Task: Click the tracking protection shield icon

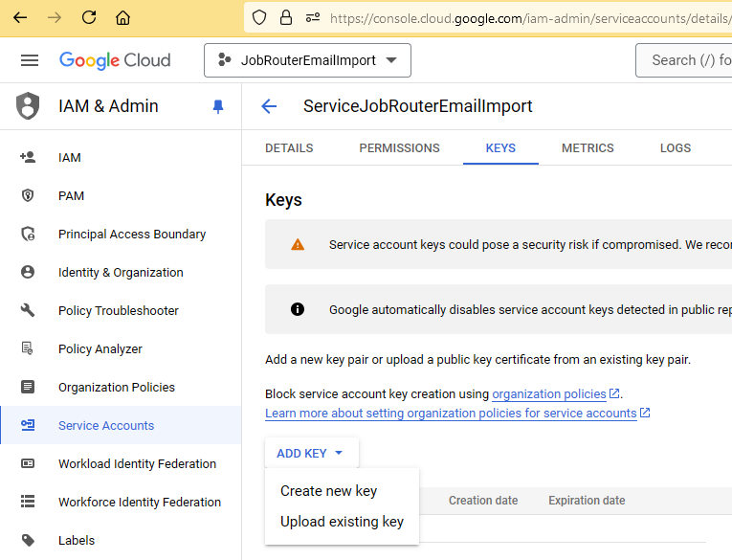Action: coord(259,18)
